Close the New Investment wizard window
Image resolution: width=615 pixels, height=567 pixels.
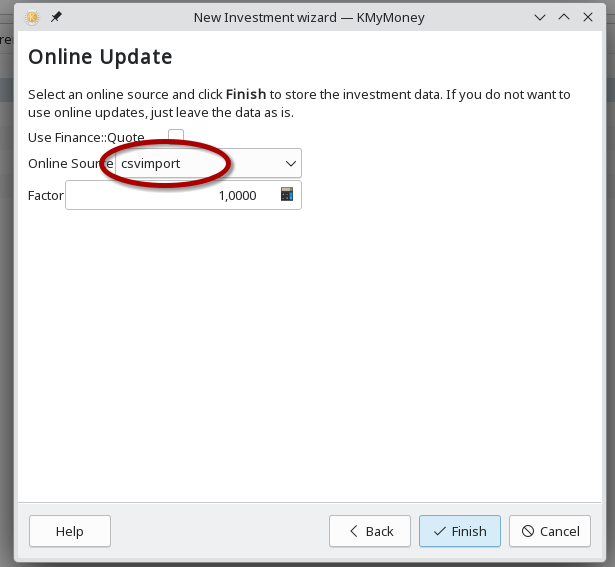tap(588, 17)
